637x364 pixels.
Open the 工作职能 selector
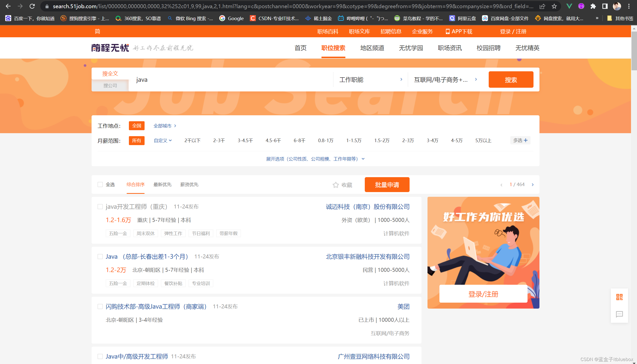[x=371, y=80]
